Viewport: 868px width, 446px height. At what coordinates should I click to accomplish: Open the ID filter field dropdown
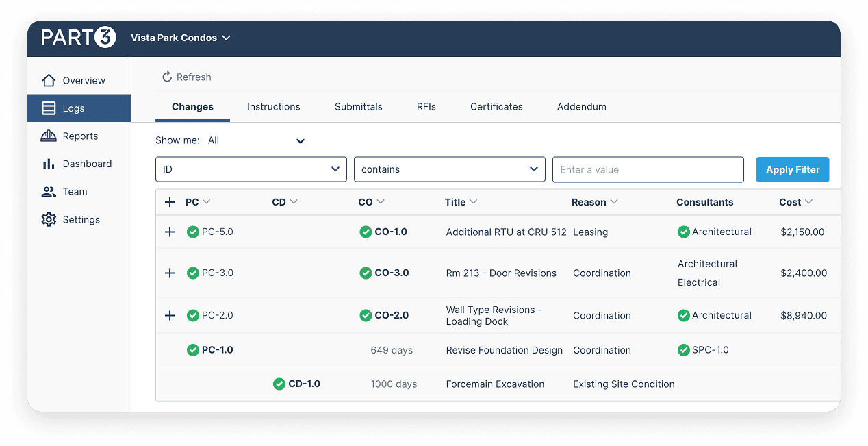point(251,169)
